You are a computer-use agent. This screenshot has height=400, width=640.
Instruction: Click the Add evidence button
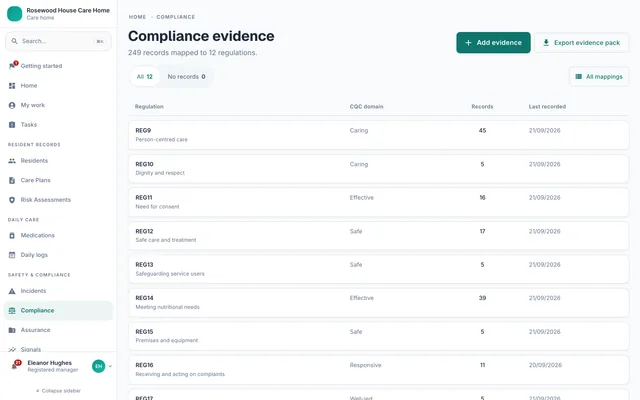point(493,43)
